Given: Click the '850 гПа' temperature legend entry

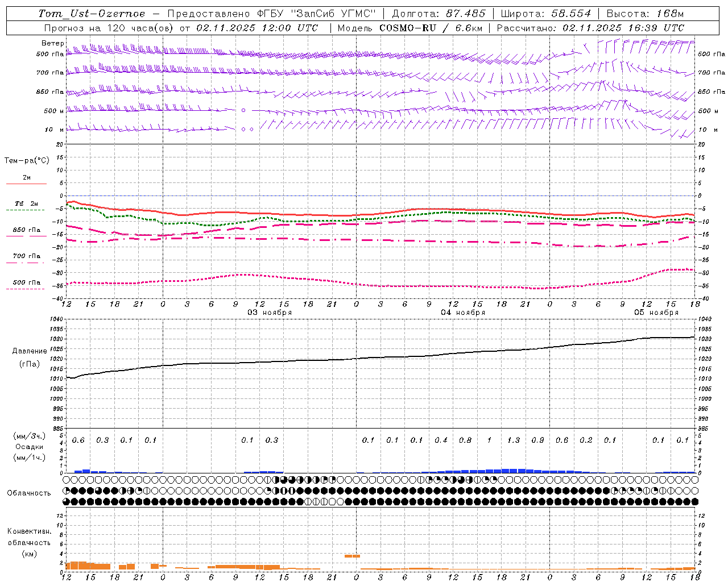Looking at the screenshot, I should [x=27, y=230].
